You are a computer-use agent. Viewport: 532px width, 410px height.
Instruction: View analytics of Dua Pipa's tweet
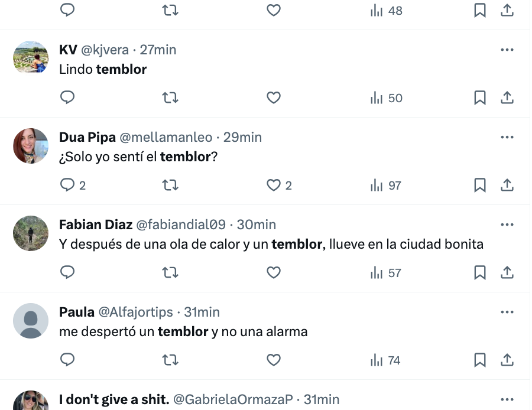[x=385, y=185]
